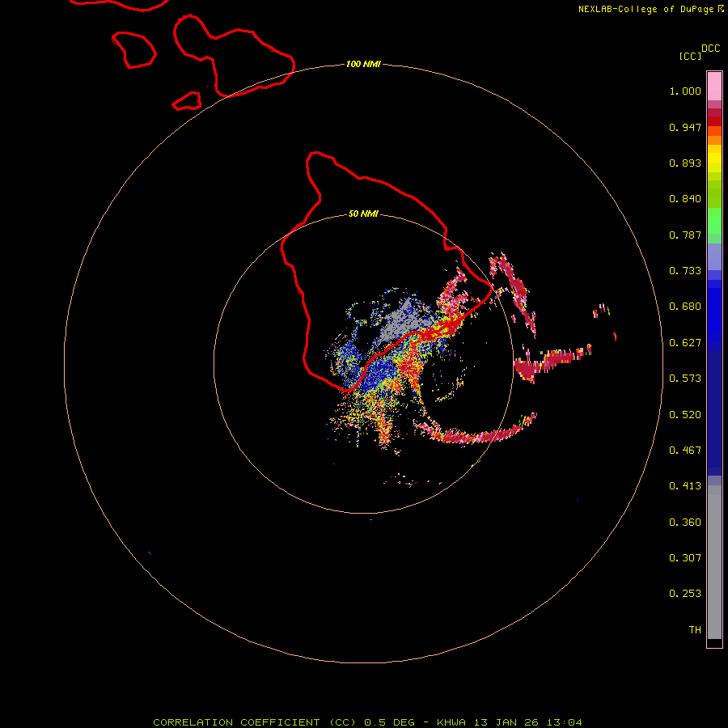Click the 100 NMI range ring label
728x728 pixels.
tap(363, 64)
